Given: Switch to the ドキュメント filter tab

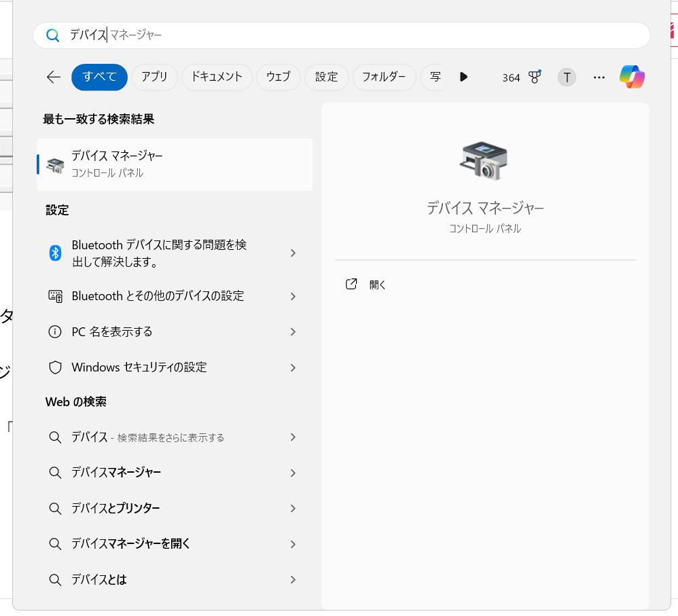Looking at the screenshot, I should pyautogui.click(x=217, y=77).
